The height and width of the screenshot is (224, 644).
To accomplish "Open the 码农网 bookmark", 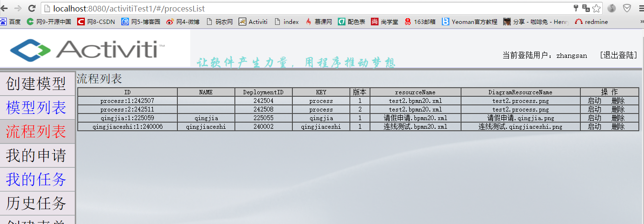I will point(219,22).
